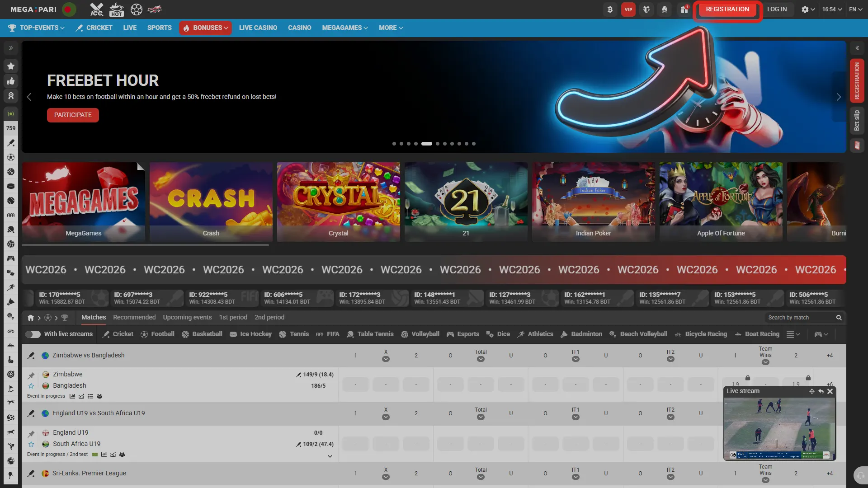
Task: Open the Crash game thumbnail
Action: (x=211, y=202)
